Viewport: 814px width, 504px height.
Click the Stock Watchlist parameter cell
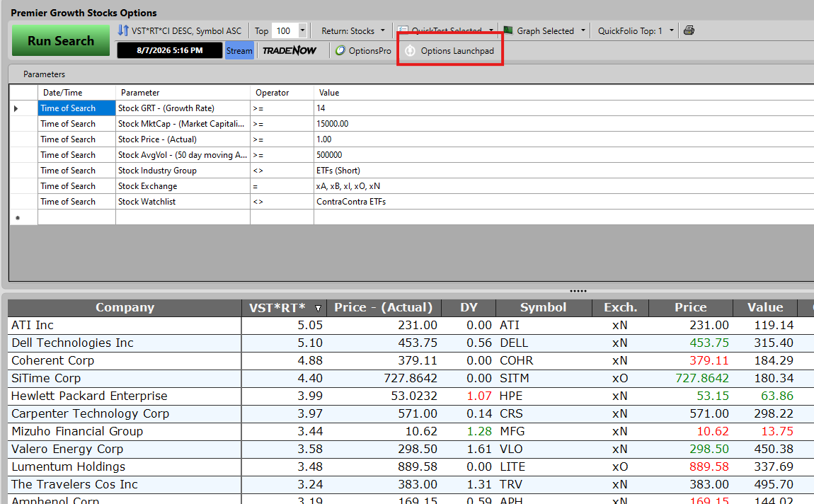click(183, 202)
